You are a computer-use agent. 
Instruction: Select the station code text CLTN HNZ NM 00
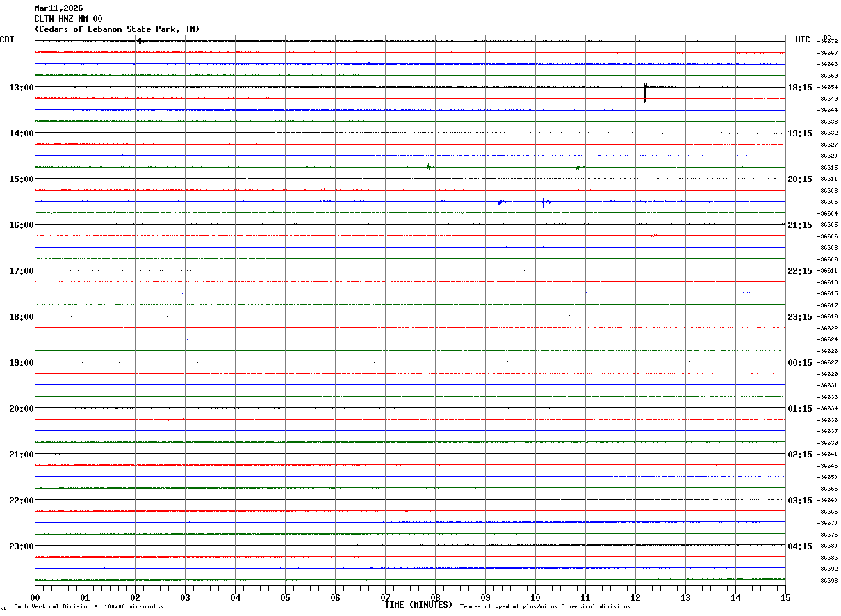tap(68, 19)
